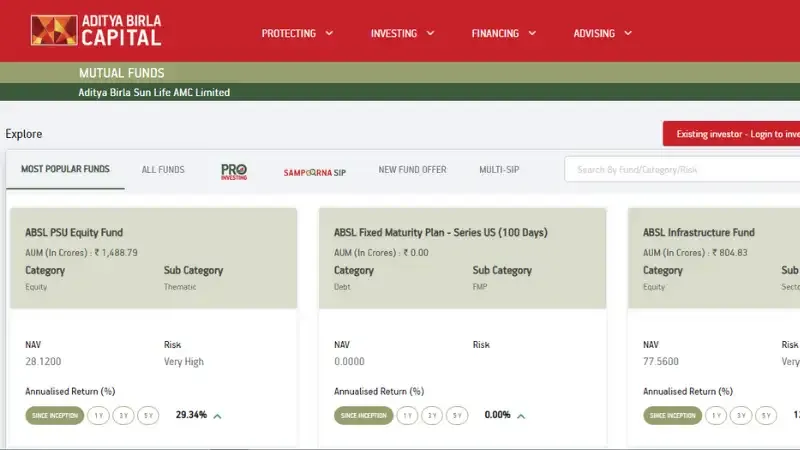Expand the Investing menu
Screen dimensions: 800x450
click(x=403, y=33)
